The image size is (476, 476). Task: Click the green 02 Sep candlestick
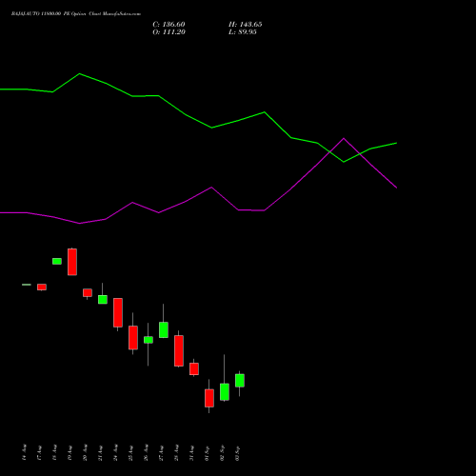[x=225, y=392]
